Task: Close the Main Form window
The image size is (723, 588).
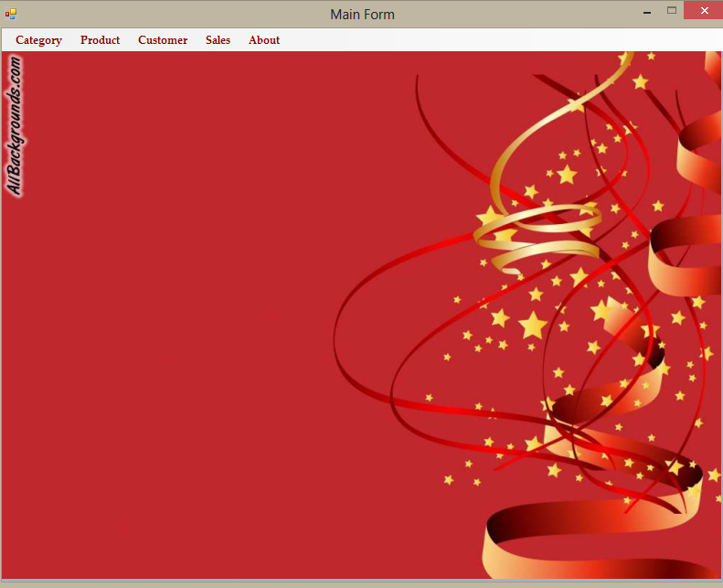Action: [x=704, y=11]
